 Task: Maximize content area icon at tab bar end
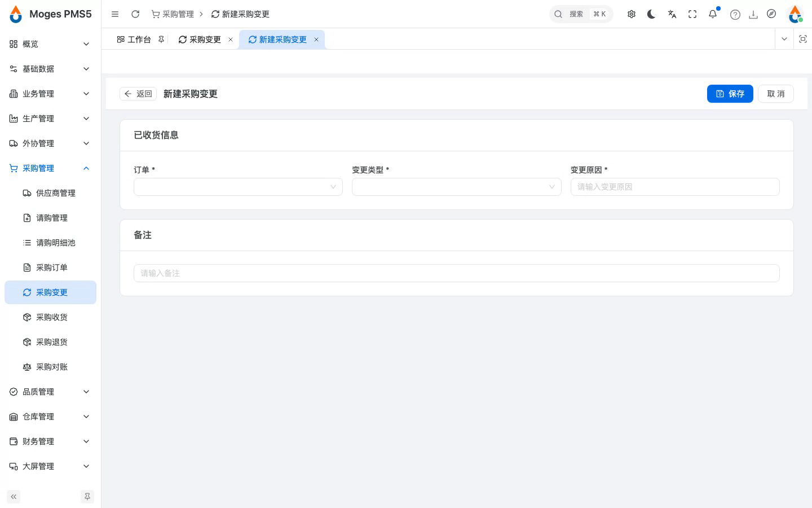coord(803,39)
